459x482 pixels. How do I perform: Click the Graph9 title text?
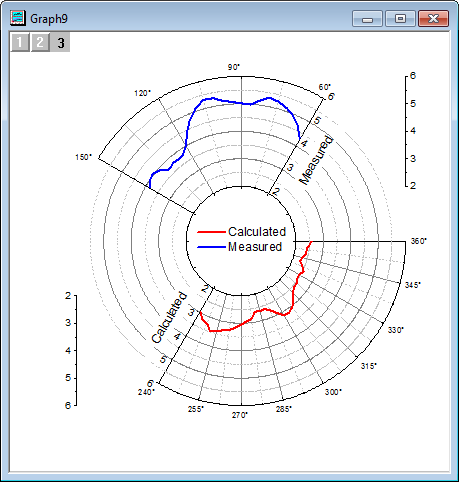pos(49,19)
